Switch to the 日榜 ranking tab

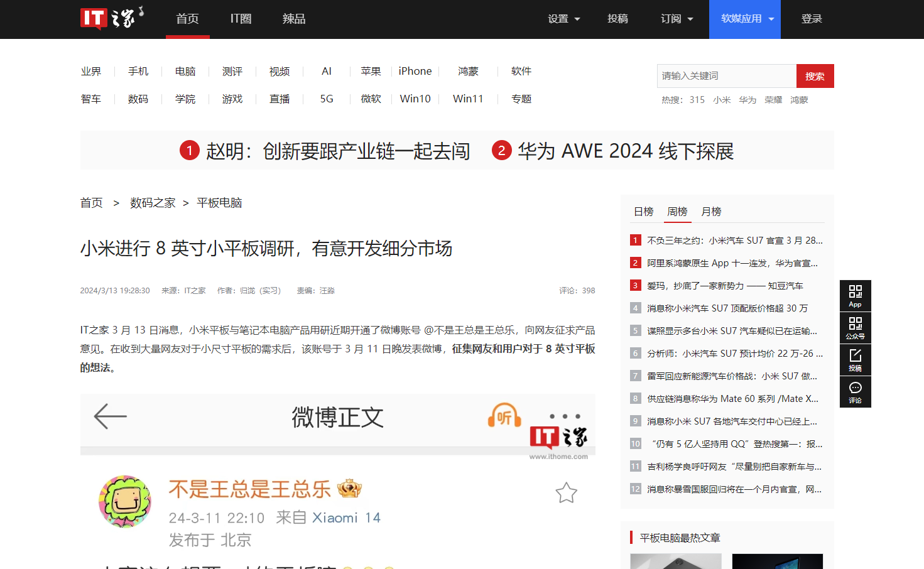(x=643, y=212)
